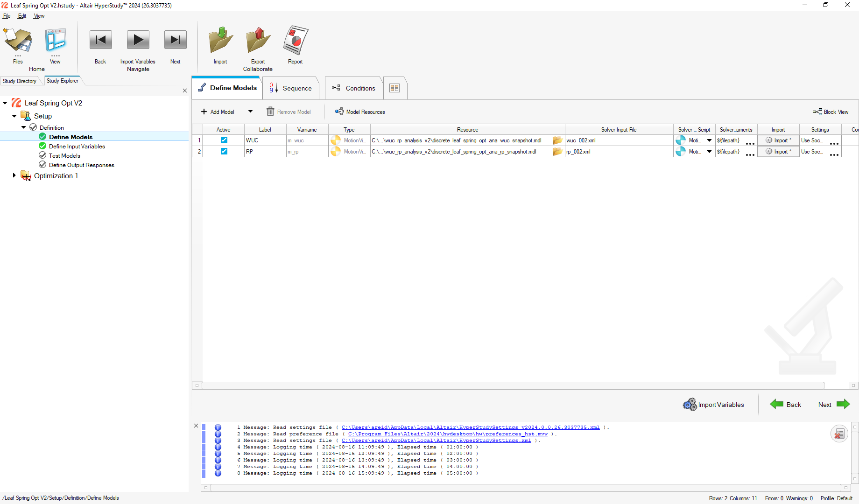Open the View toolbar icon

pyautogui.click(x=55, y=40)
